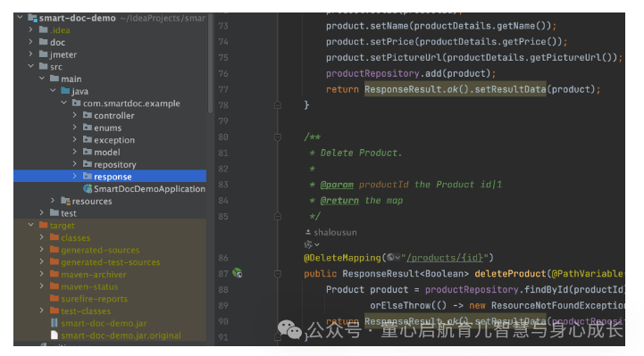
Task: Collapse the src folder chevron
Action: tap(30, 66)
